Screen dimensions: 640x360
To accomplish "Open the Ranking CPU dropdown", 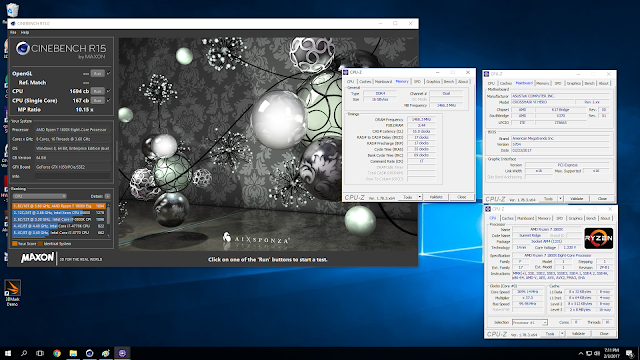I will [39, 196].
